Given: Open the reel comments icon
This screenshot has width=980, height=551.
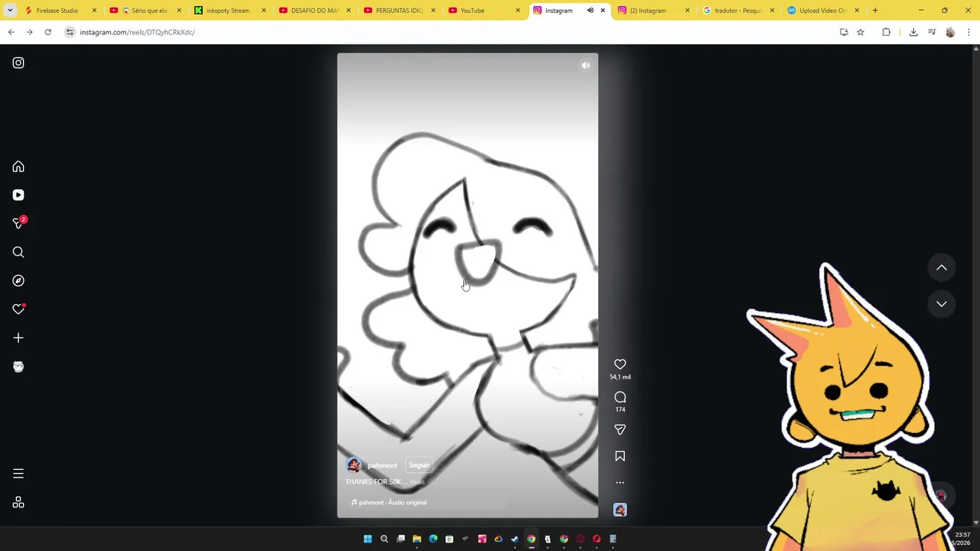Looking at the screenshot, I should [x=620, y=397].
